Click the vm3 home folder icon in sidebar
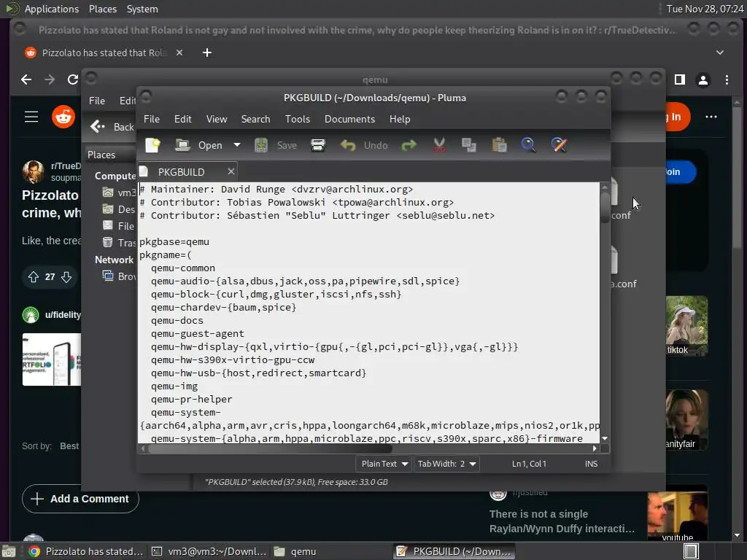 (x=108, y=192)
